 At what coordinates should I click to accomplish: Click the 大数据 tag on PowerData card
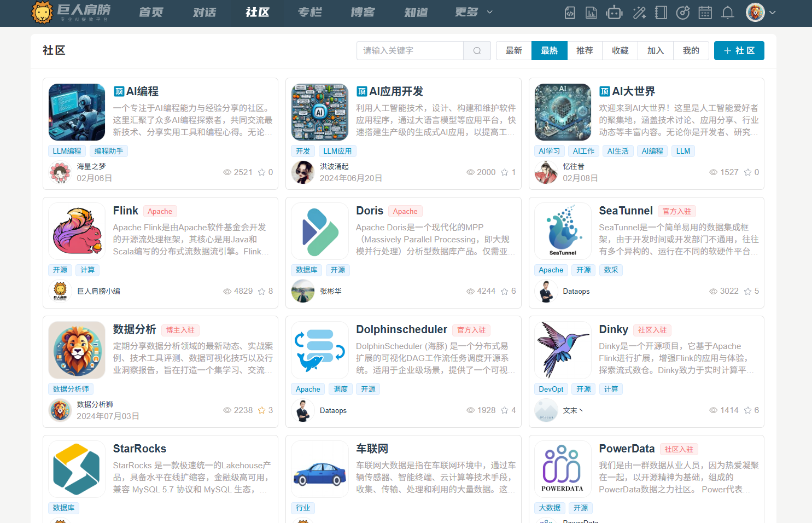coord(550,508)
